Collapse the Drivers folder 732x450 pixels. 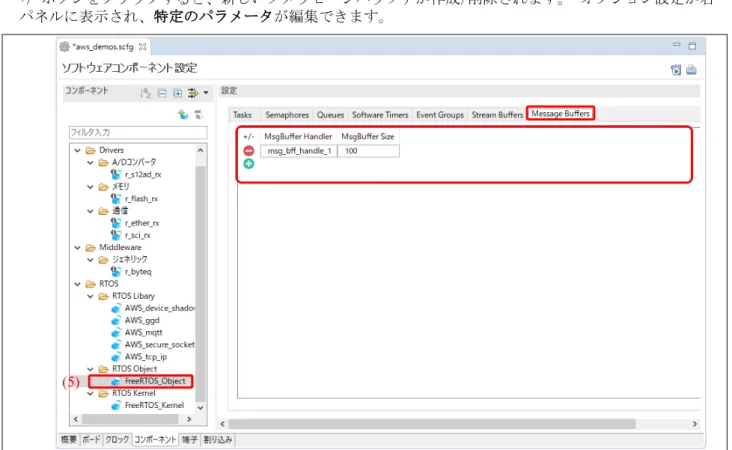pos(77,150)
